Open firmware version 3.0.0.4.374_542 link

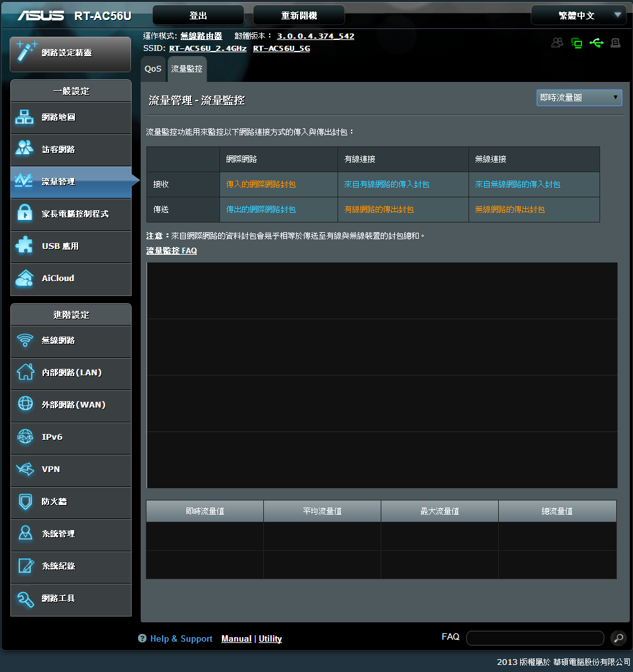click(x=316, y=36)
